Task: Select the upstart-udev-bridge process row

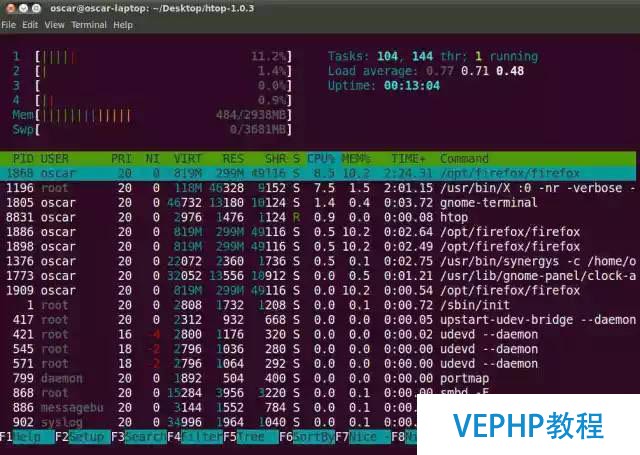Action: tap(318, 320)
